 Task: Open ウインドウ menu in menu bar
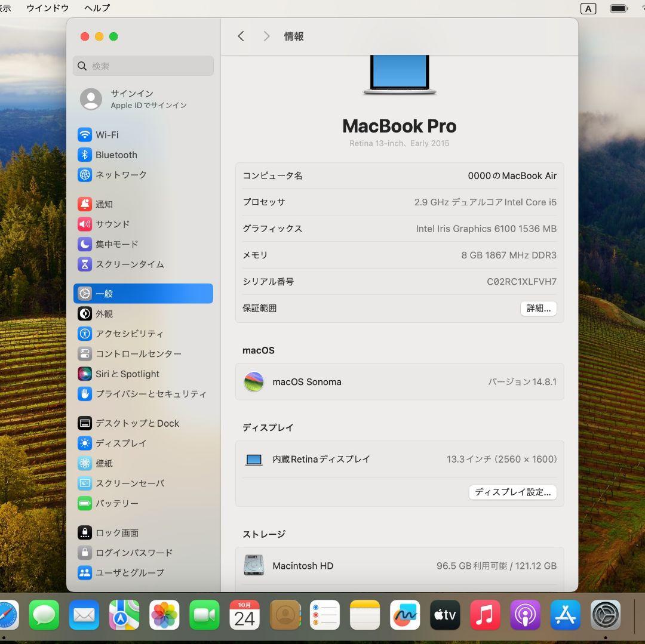click(x=47, y=8)
